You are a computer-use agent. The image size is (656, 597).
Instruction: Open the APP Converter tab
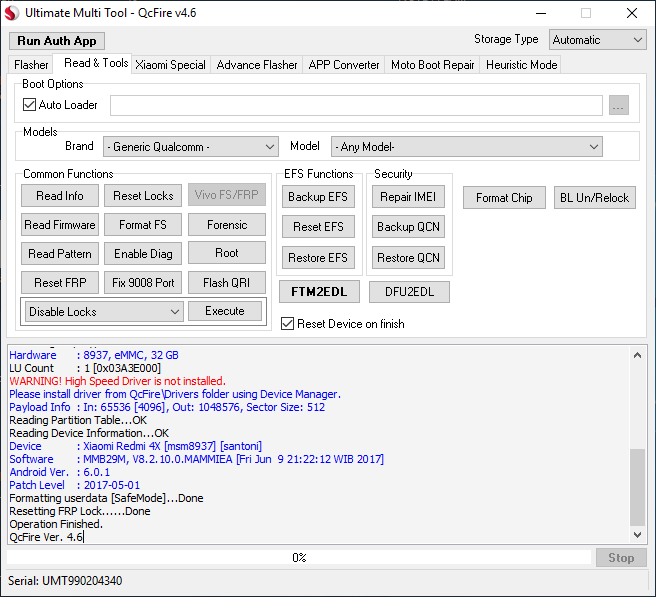[343, 65]
